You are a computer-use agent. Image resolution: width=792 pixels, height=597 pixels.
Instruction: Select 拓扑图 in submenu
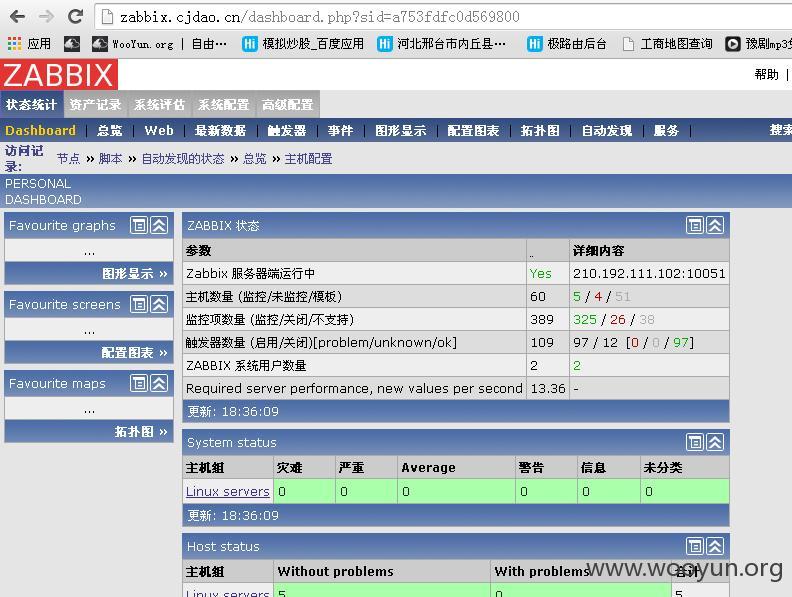point(540,130)
